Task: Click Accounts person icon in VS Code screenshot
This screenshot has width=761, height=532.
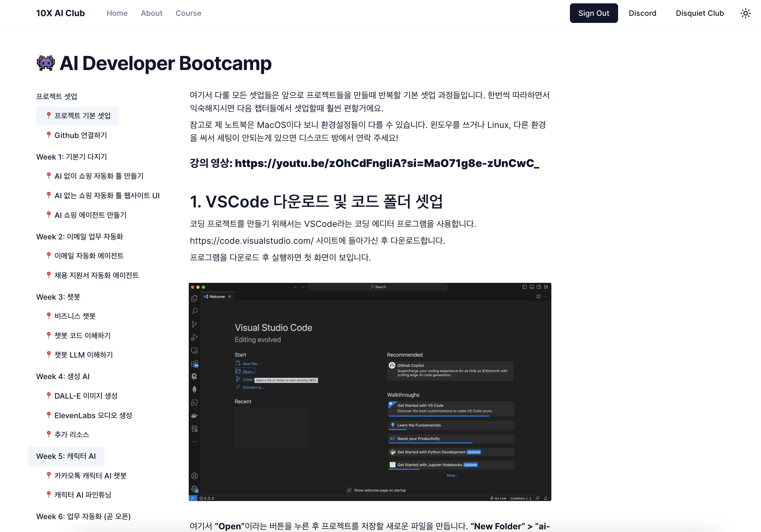Action: click(194, 476)
